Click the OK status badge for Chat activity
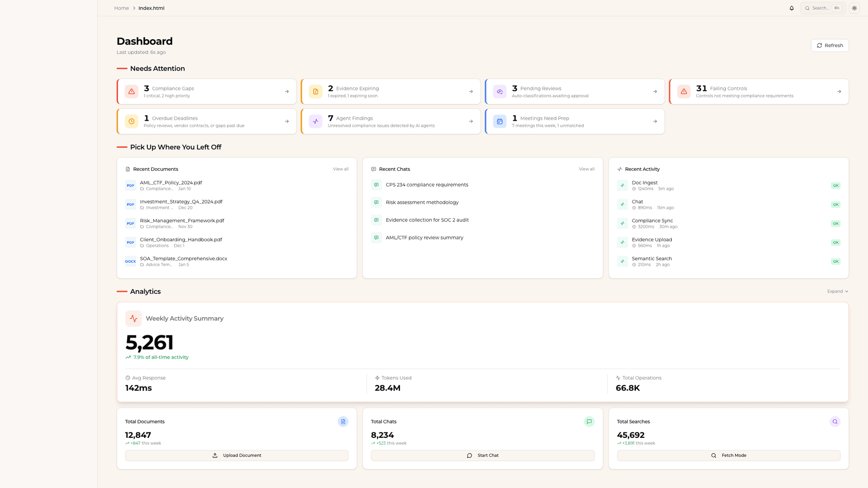 tap(835, 204)
